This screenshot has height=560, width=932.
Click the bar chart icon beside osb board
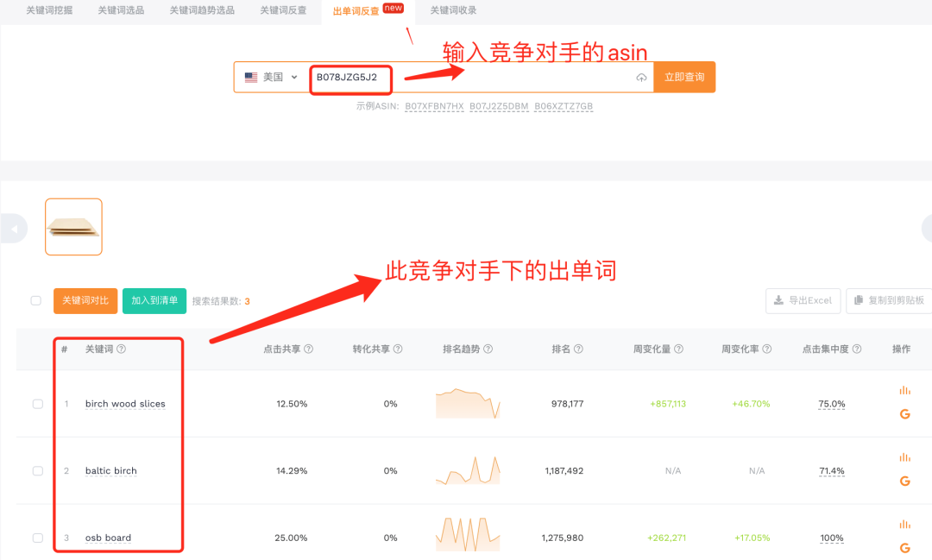coord(904,524)
